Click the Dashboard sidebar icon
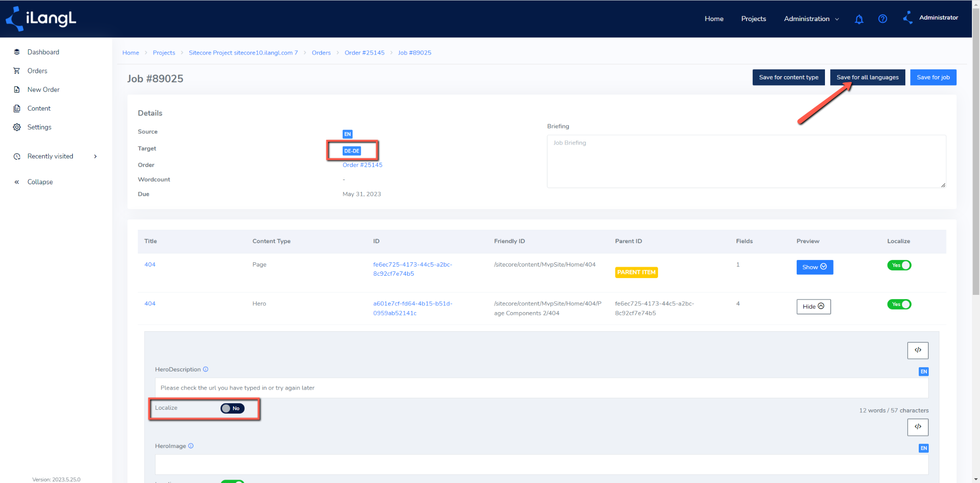This screenshot has height=483, width=980. pyautogui.click(x=17, y=52)
